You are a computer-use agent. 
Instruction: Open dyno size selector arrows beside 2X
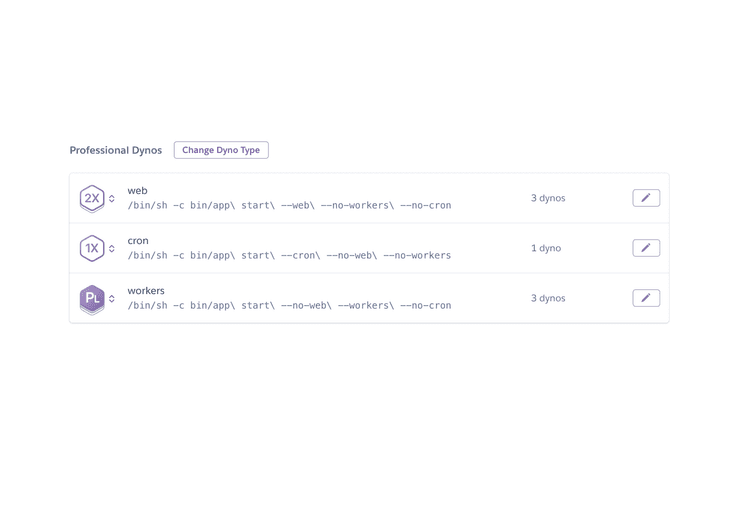111,199
